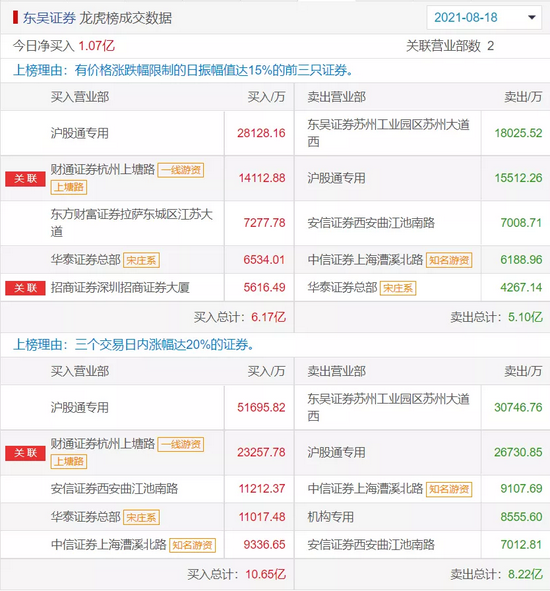The height and width of the screenshot is (591, 550).
Task: Click the 一线游资 tag in the 23257.78 row
Action: (x=181, y=444)
